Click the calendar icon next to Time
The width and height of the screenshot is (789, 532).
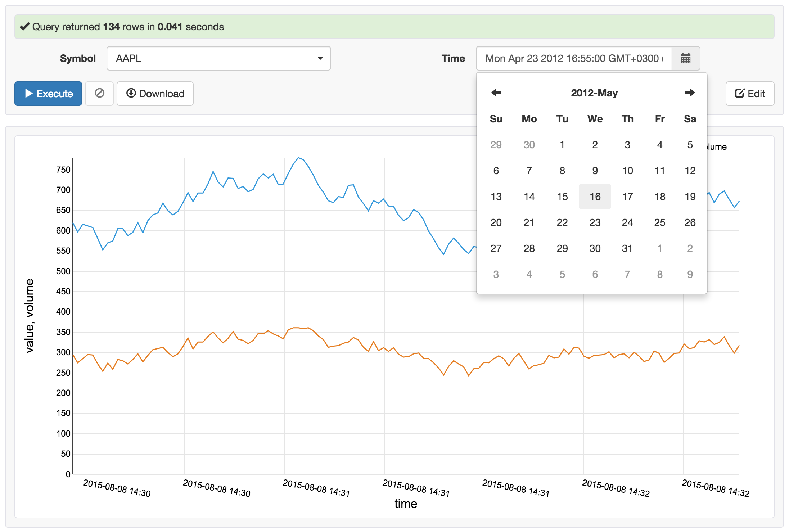[685, 58]
